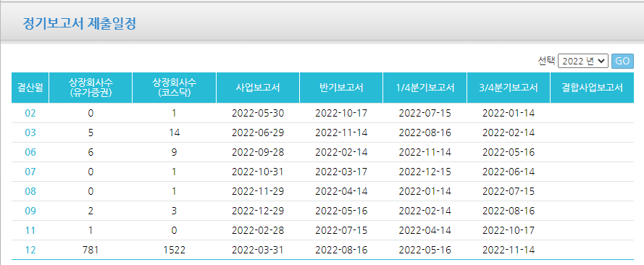Open settlement month 02 link
Viewport: 644px width, 265px height.
[30, 113]
